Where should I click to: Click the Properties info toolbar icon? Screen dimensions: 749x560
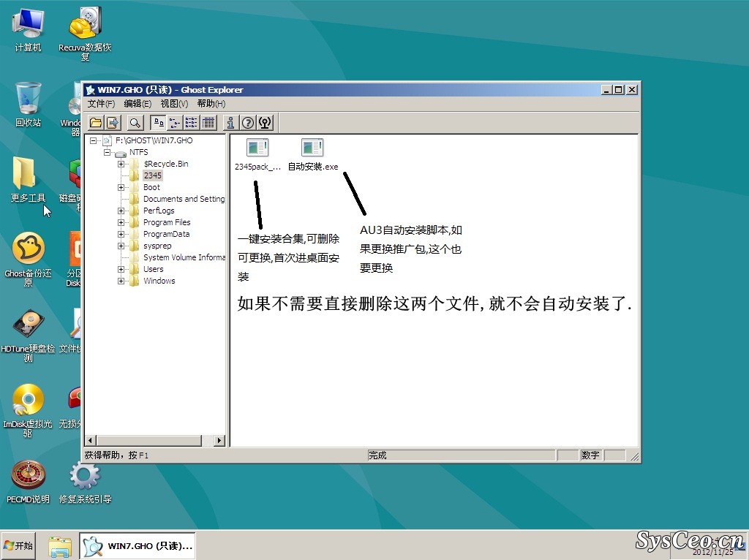point(230,123)
